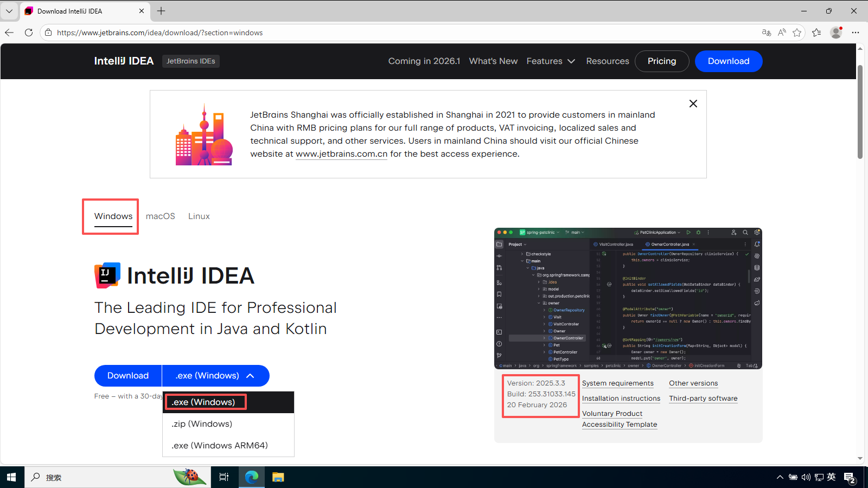Open the read aloud icon
This screenshot has height=488, width=868.
pos(782,33)
